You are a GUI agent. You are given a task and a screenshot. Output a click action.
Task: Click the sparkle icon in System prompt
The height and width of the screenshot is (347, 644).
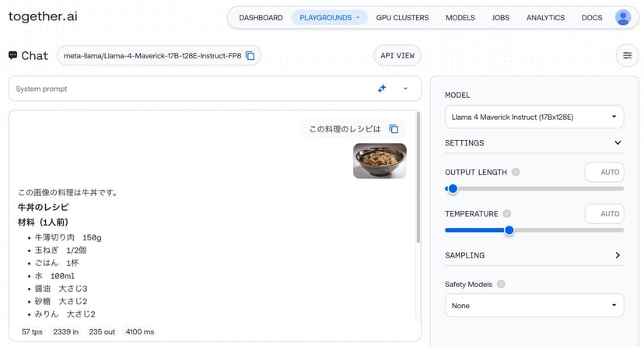[382, 89]
